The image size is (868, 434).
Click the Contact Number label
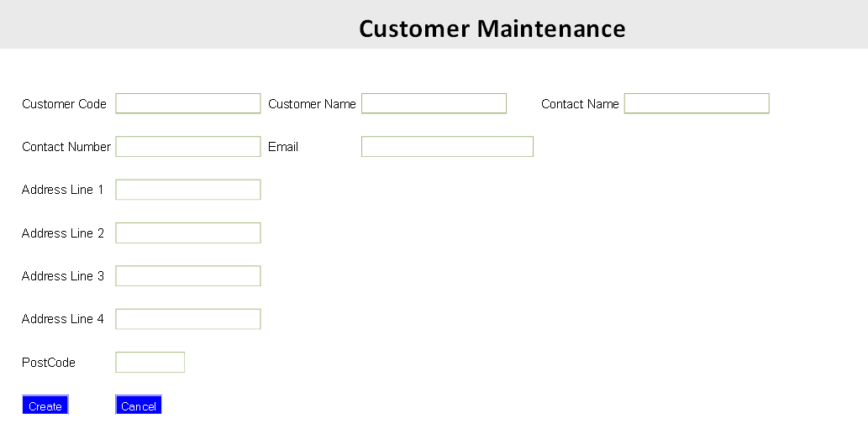66,147
